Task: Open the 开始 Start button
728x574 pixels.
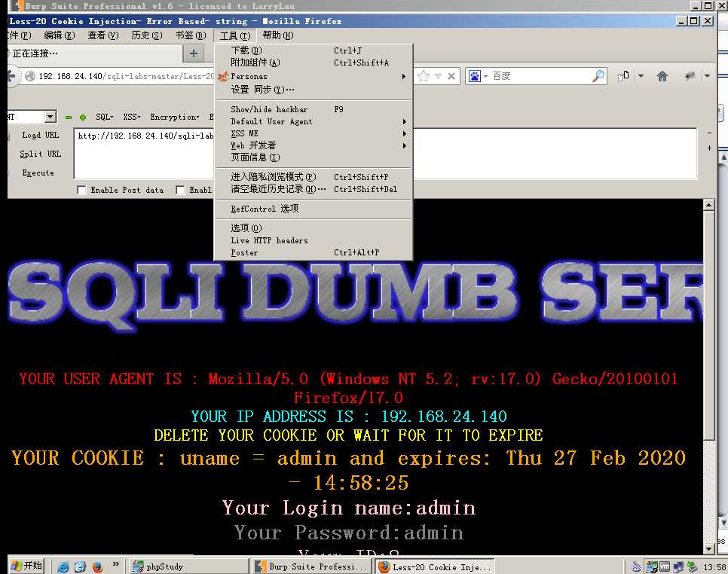Action: [x=27, y=566]
